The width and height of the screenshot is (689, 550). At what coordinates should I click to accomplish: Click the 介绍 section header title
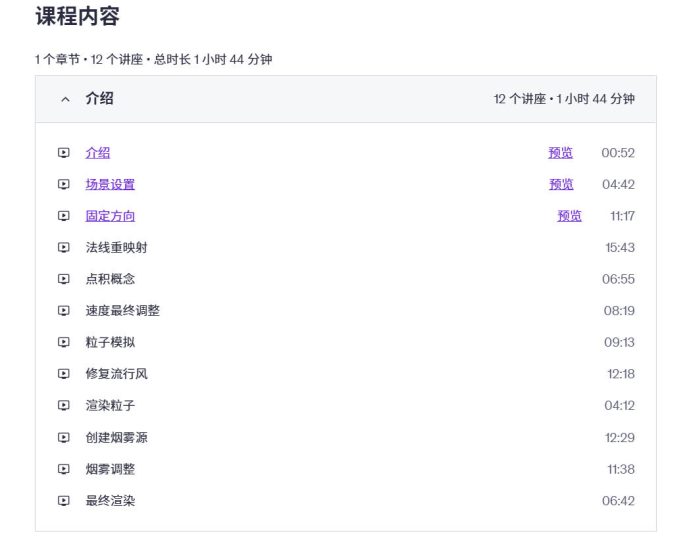click(x=99, y=98)
